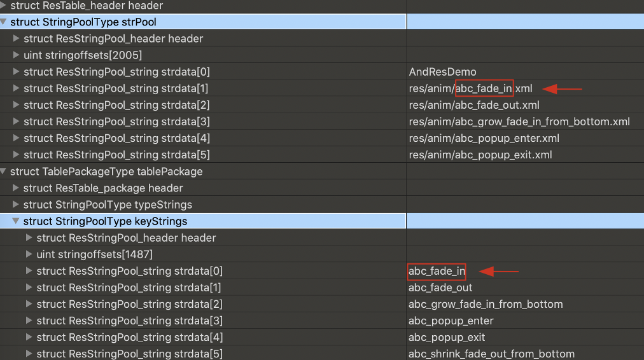Select strdata[4] row with res/anim/abc_popup_enter.xml
Viewport: 644px width, 360px height.
click(116, 138)
